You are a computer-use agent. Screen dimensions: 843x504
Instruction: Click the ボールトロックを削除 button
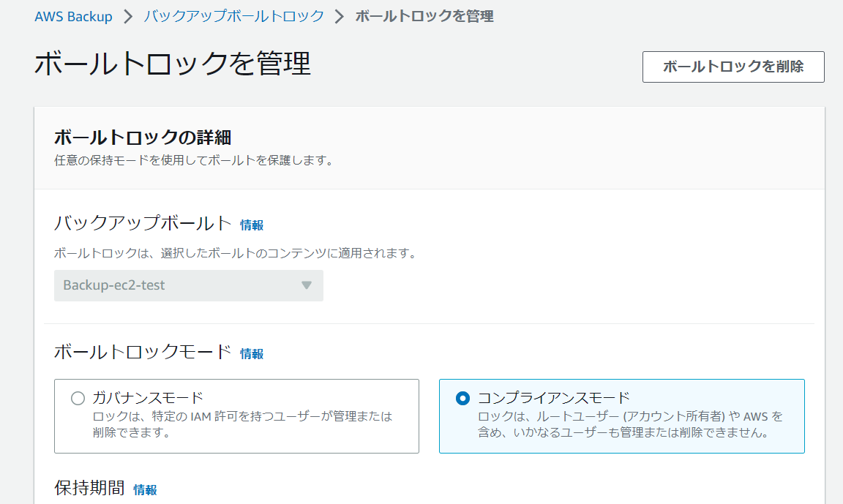pos(733,67)
